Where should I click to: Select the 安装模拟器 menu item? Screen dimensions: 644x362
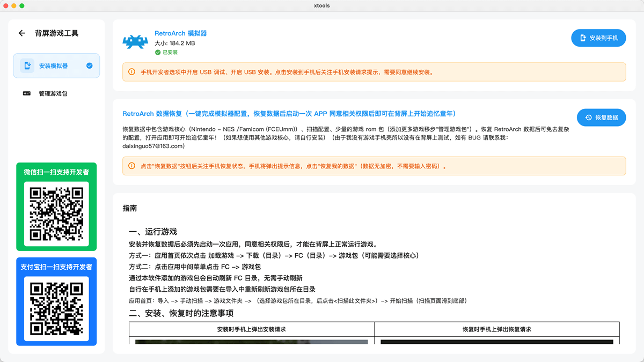tap(54, 65)
